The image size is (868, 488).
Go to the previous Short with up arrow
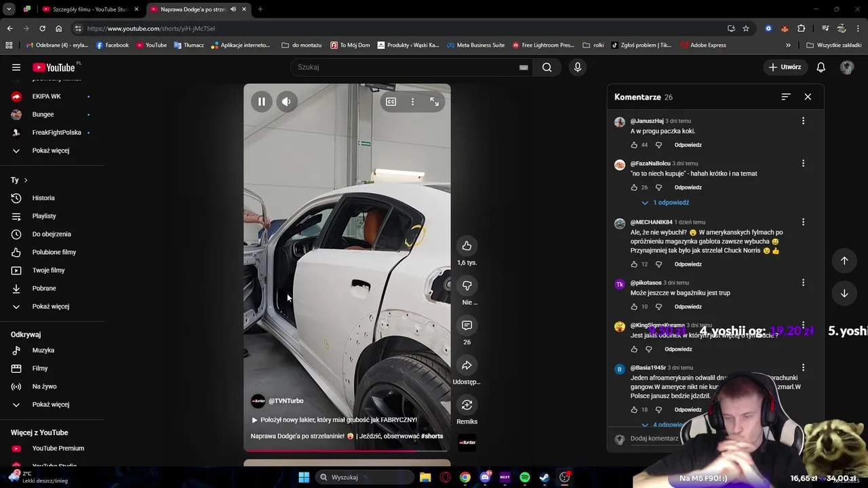click(x=844, y=261)
